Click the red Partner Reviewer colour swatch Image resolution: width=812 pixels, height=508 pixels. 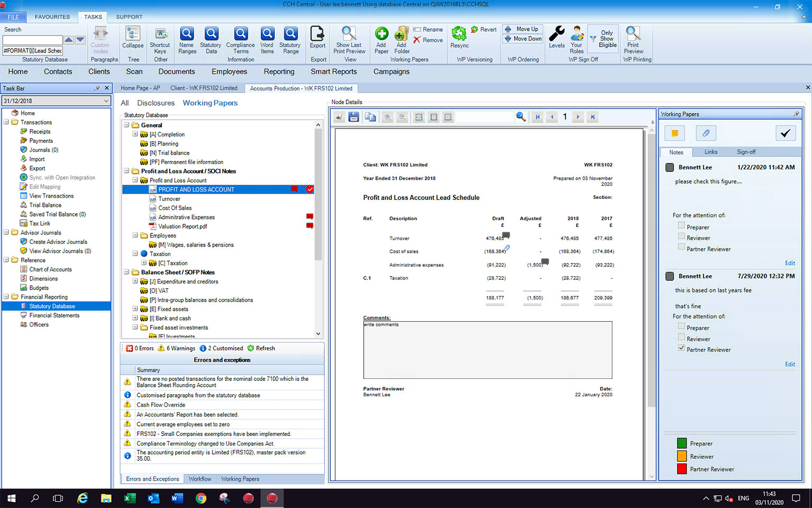pyautogui.click(x=682, y=469)
